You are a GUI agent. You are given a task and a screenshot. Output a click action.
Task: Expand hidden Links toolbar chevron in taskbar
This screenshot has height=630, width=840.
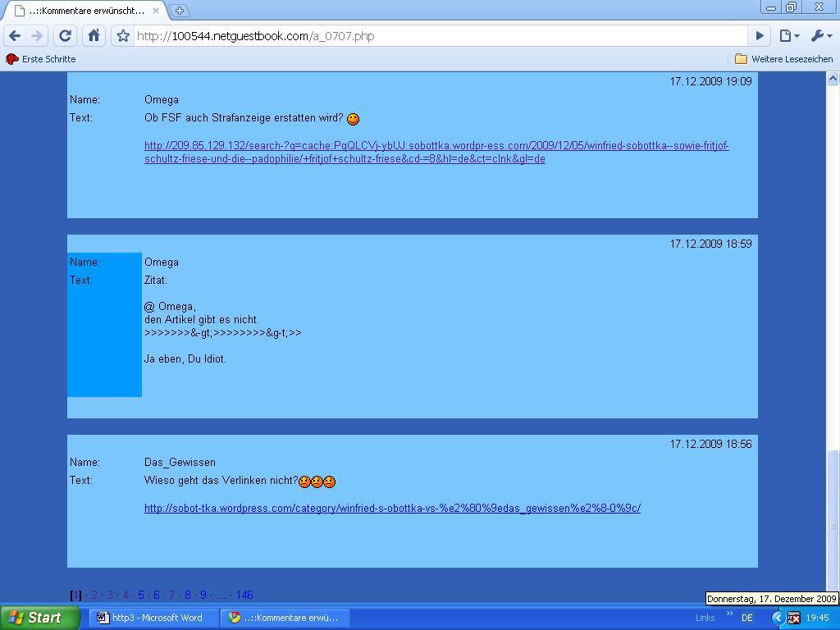click(x=729, y=614)
